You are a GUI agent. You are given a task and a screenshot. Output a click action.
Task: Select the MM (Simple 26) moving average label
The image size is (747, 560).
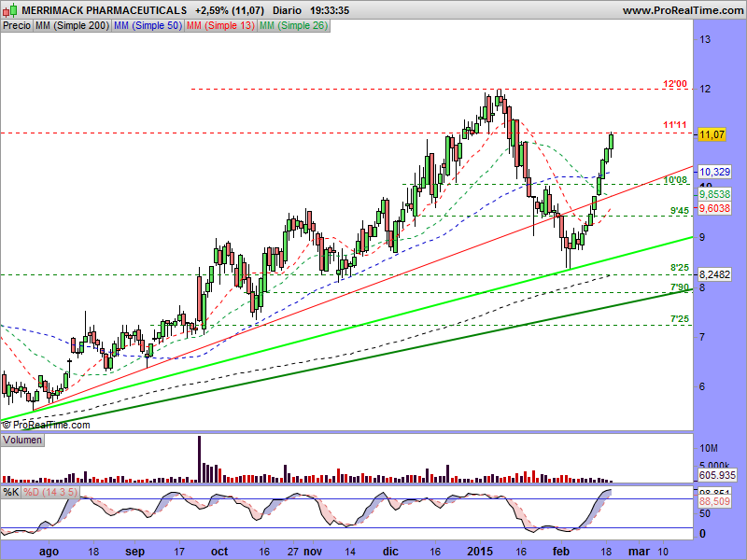[x=293, y=26]
